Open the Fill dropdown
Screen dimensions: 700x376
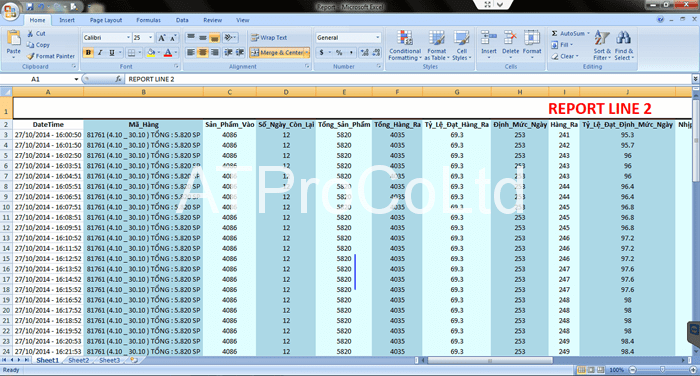[x=562, y=45]
